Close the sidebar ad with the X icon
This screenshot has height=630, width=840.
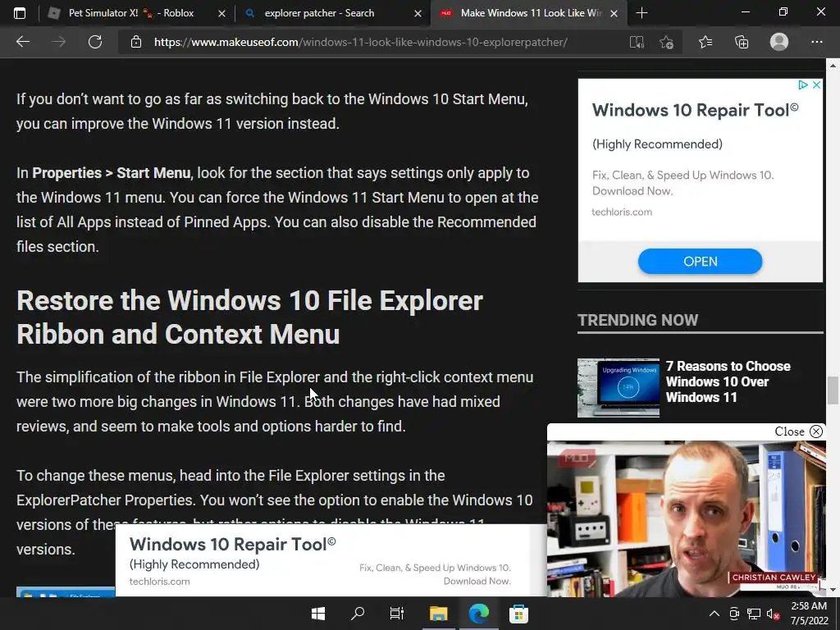(816, 84)
